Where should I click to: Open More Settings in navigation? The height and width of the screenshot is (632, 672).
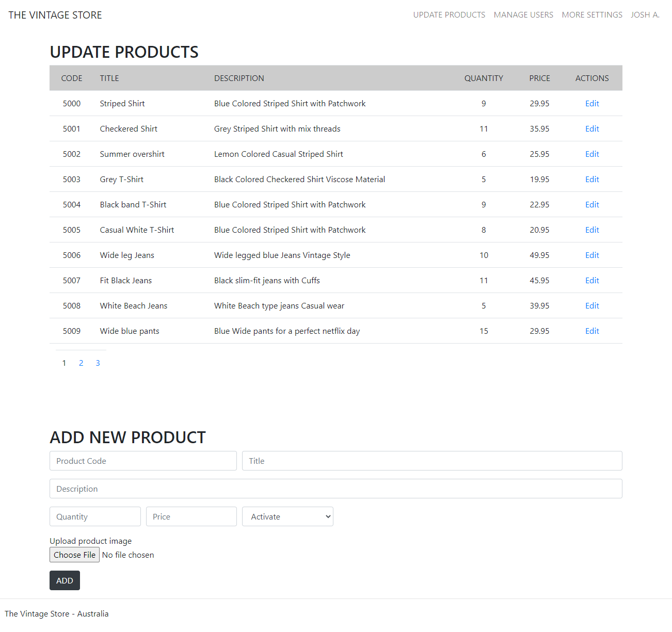(x=592, y=15)
